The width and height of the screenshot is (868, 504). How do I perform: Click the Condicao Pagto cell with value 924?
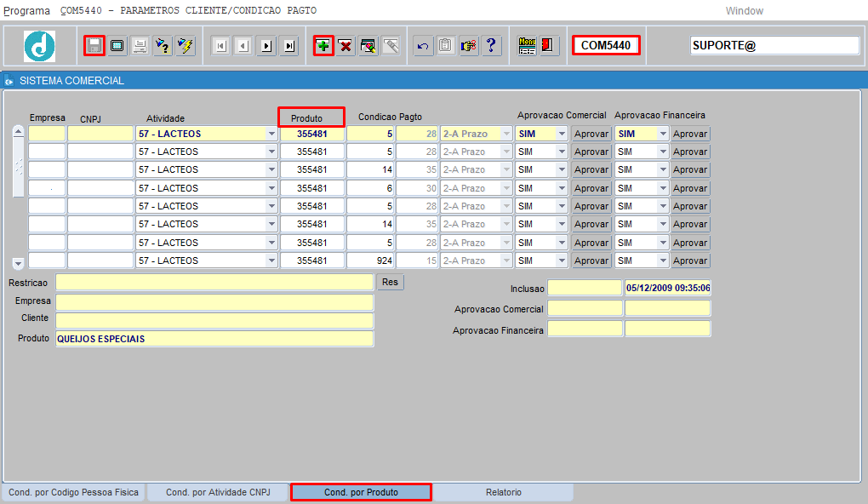[370, 261]
